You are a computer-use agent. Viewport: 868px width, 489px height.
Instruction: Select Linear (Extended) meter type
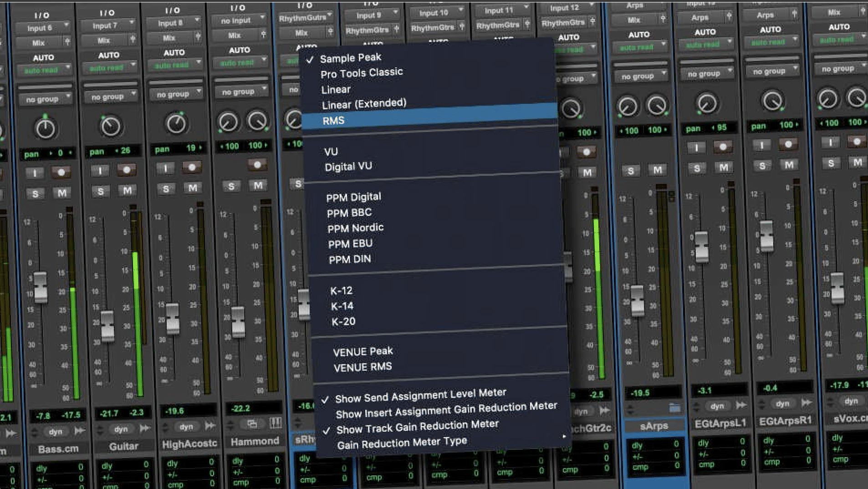point(364,104)
